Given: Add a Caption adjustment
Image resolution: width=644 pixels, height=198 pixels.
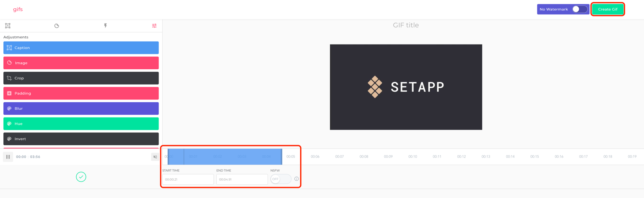Looking at the screenshot, I should click(x=81, y=48).
